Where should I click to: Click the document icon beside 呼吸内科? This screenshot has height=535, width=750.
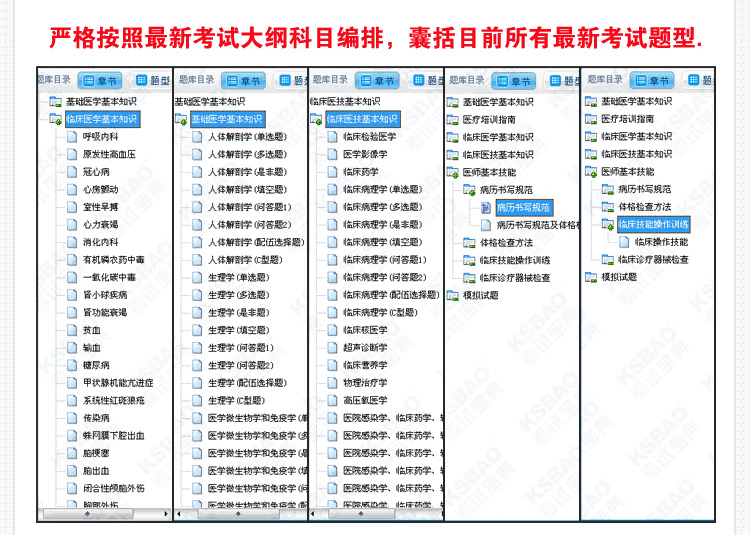(x=72, y=137)
